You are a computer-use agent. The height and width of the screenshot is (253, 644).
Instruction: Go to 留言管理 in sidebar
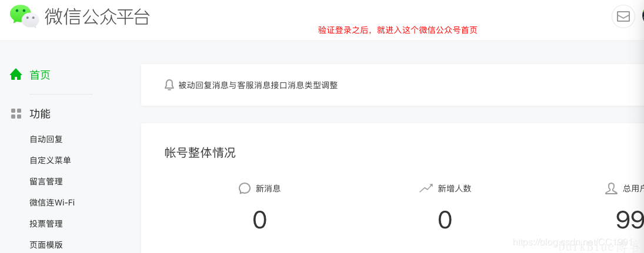point(46,181)
